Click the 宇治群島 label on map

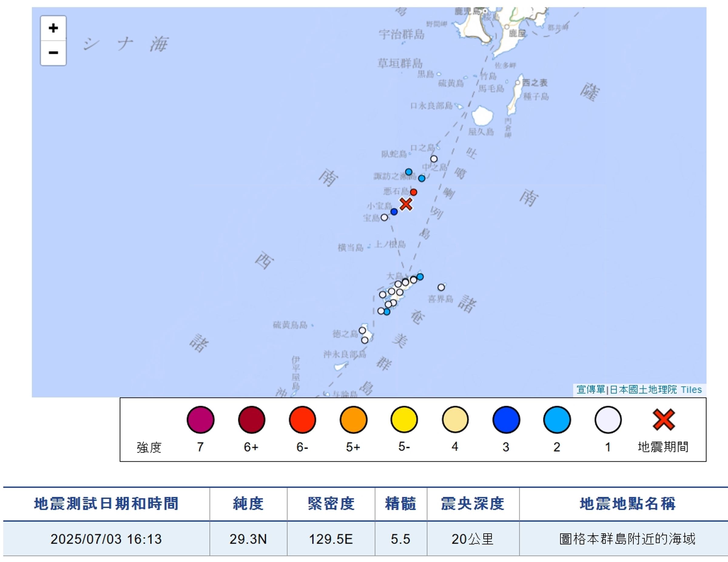click(x=402, y=34)
